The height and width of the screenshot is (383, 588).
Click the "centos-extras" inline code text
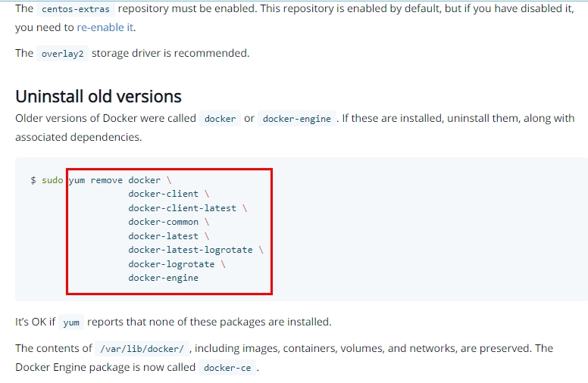pos(75,10)
